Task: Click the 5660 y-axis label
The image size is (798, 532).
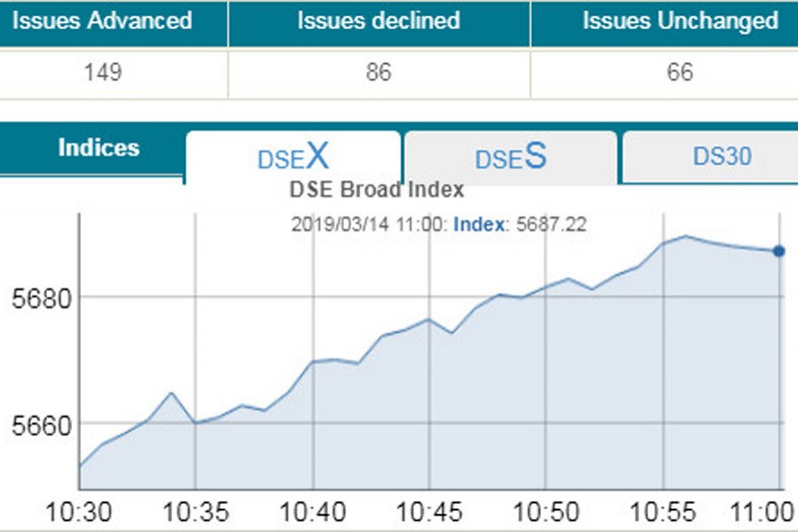Action: pyautogui.click(x=35, y=424)
